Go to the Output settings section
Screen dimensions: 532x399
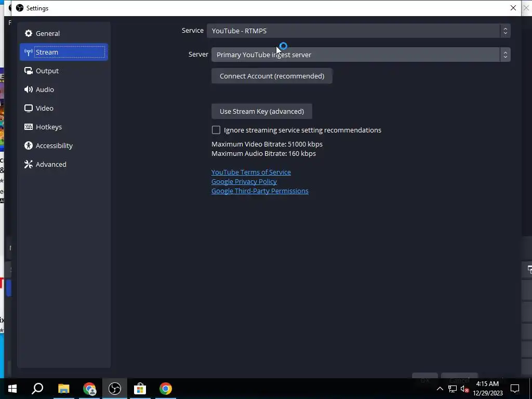click(x=64, y=71)
